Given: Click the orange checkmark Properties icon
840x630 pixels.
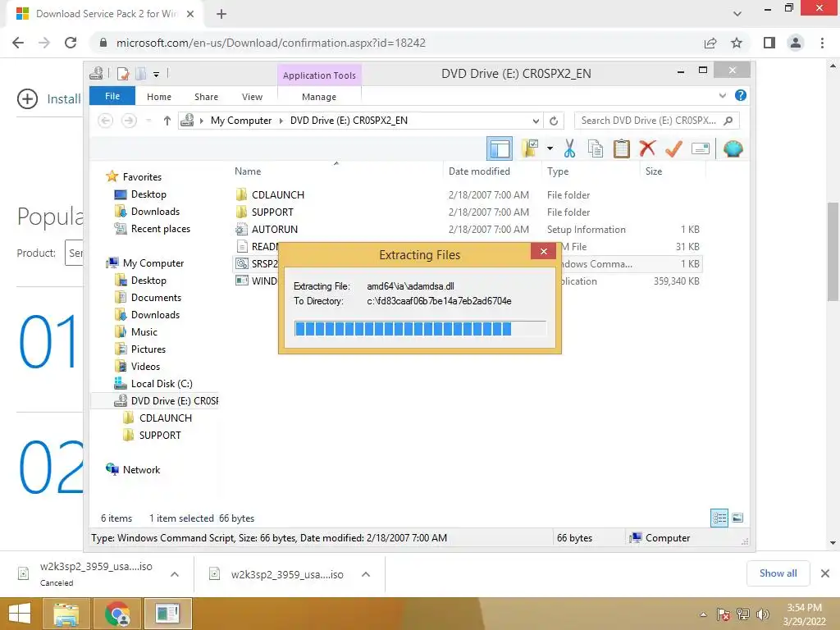Looking at the screenshot, I should [673, 148].
